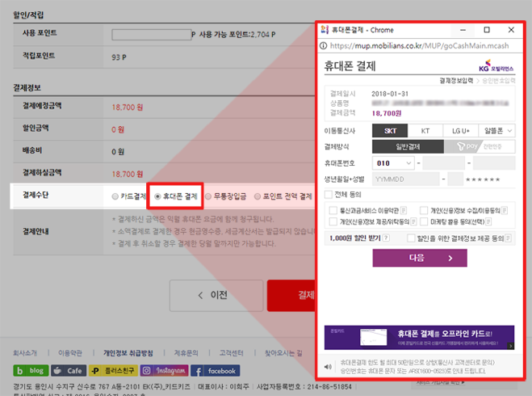Click the site info icon in address bar

(x=324, y=46)
